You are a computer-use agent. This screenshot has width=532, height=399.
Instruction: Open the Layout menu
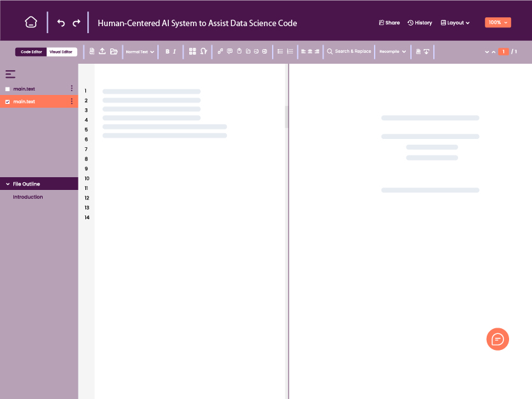[455, 22]
